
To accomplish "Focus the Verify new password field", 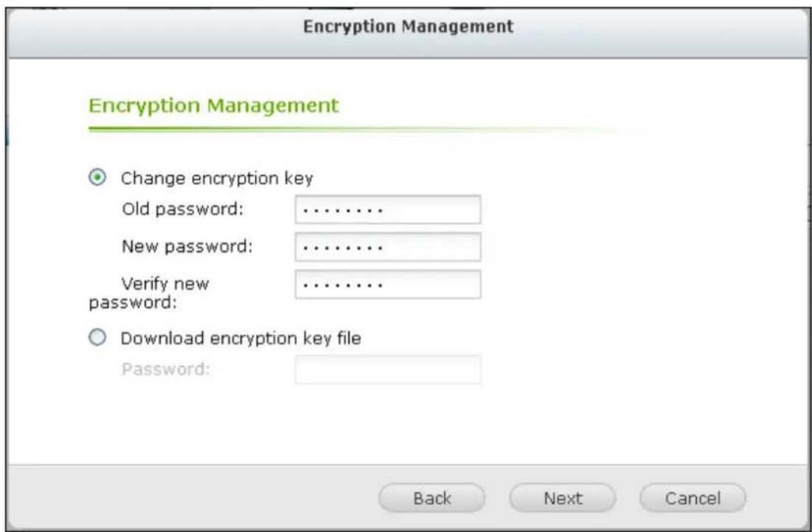I will click(x=387, y=284).
